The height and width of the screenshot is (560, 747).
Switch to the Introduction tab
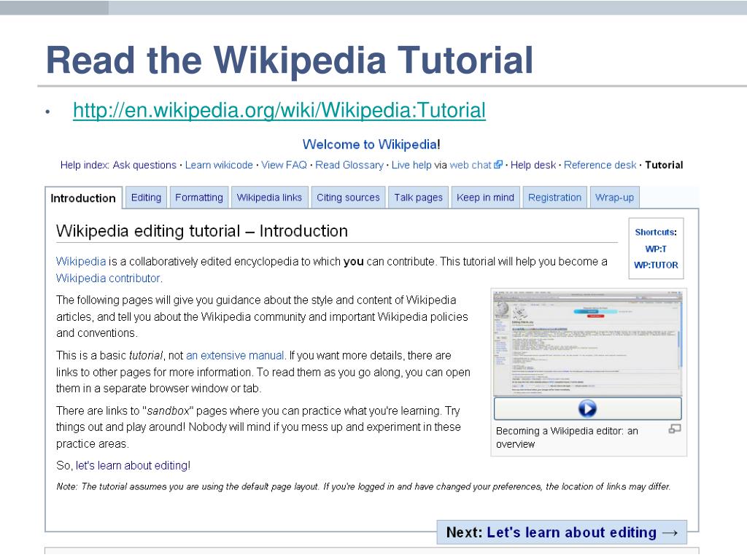tap(83, 198)
